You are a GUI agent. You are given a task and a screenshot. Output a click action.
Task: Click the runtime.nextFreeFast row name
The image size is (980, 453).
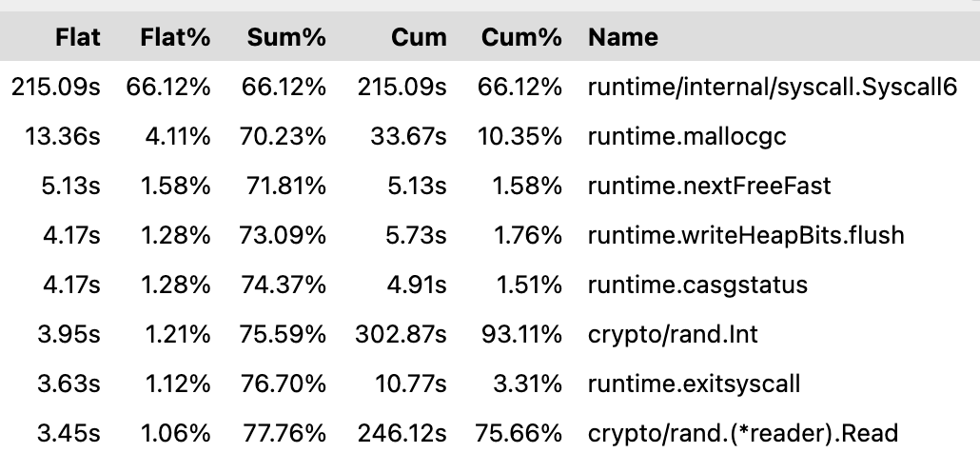point(710,186)
